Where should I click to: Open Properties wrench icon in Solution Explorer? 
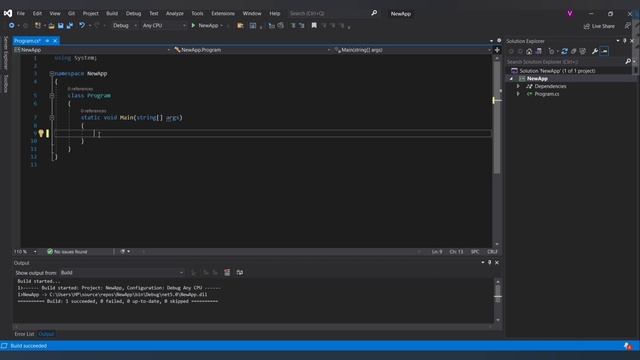pyautogui.click(x=595, y=51)
